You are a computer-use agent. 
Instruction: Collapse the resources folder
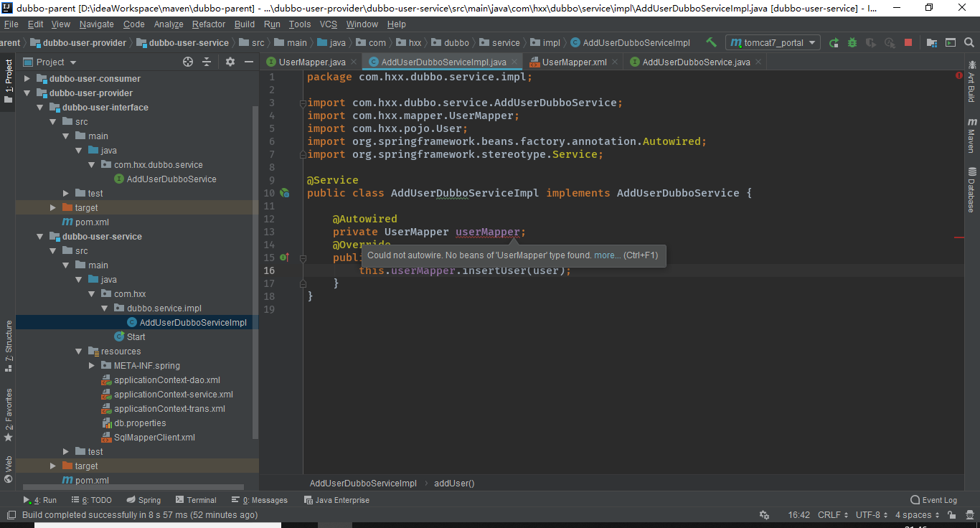(x=79, y=352)
